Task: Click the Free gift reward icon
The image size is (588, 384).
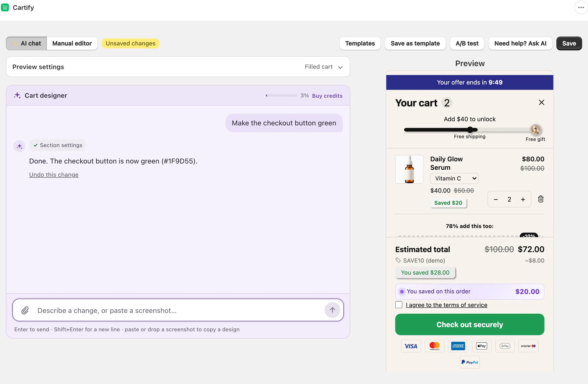Action: pyautogui.click(x=535, y=129)
